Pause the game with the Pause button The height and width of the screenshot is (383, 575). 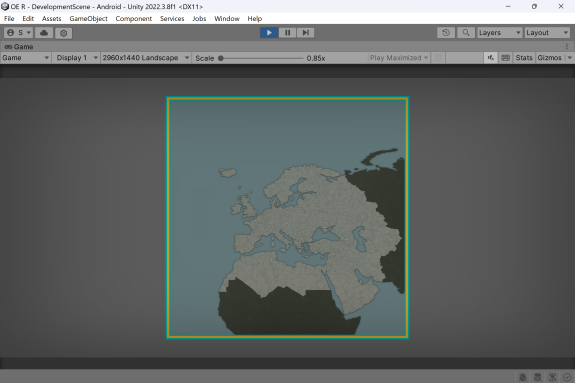[x=288, y=33]
